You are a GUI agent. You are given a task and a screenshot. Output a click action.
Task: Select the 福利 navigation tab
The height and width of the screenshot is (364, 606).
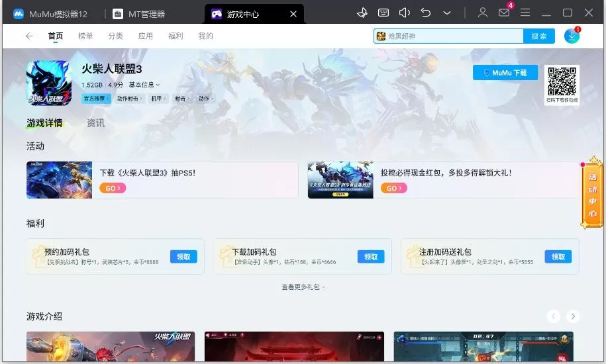point(176,36)
